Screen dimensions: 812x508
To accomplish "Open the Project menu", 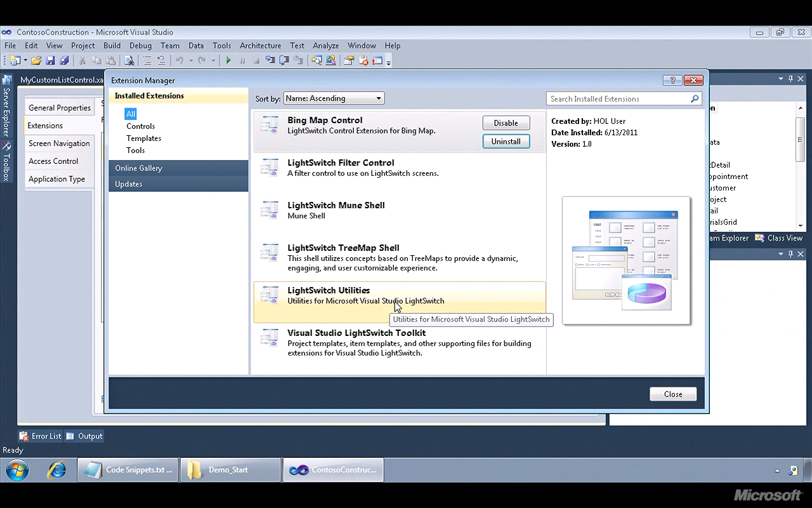I will pos(83,46).
